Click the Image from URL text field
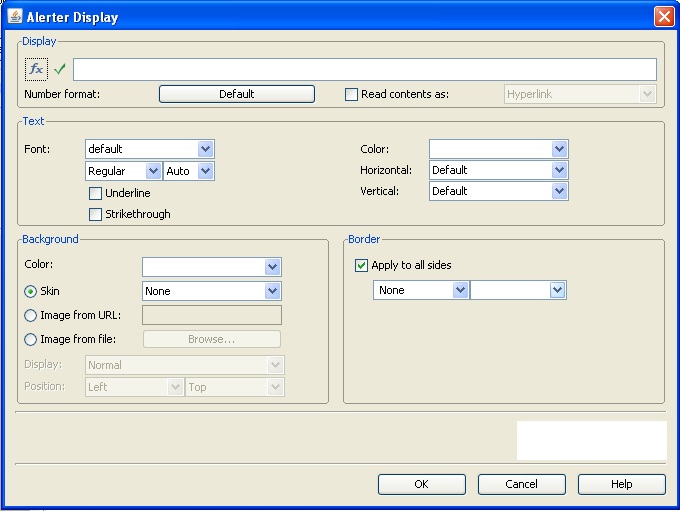The image size is (680, 511). pyautogui.click(x=212, y=315)
